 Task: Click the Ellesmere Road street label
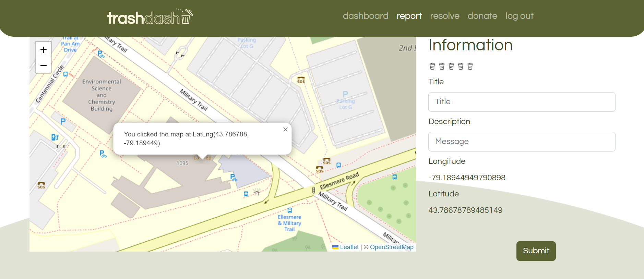[x=339, y=181]
